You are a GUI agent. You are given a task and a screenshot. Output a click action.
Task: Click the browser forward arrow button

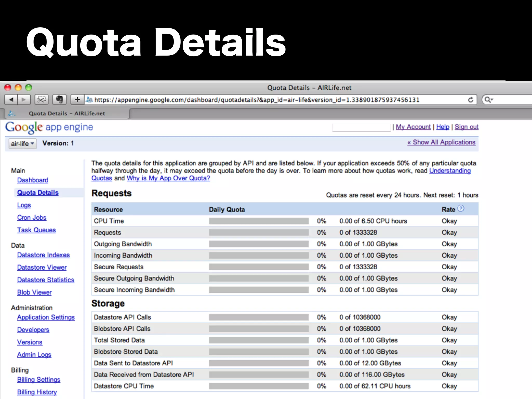point(24,100)
